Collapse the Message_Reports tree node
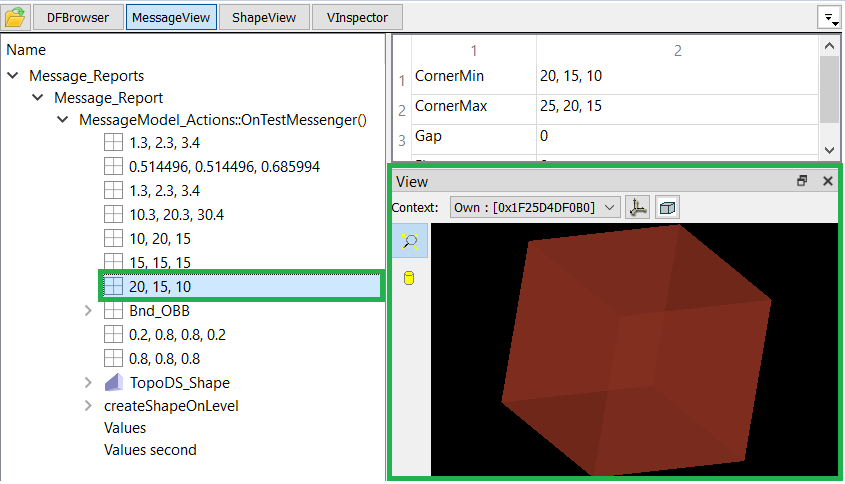This screenshot has width=845, height=484. [13, 76]
